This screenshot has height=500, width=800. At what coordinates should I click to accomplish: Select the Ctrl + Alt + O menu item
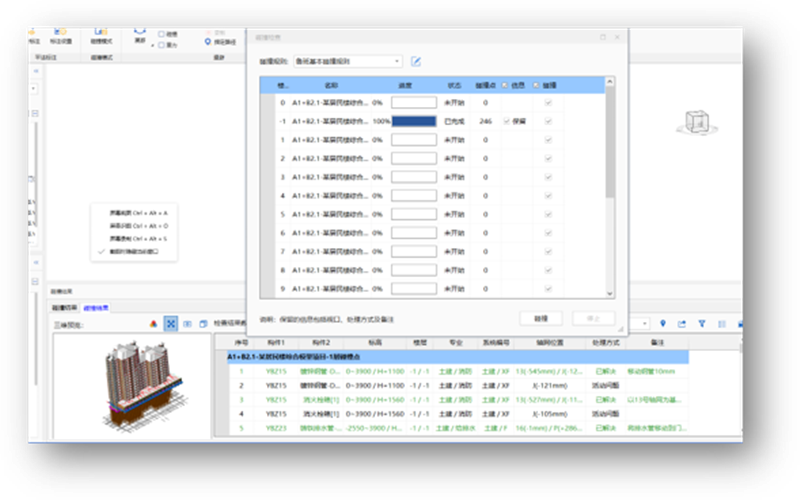pyautogui.click(x=138, y=226)
